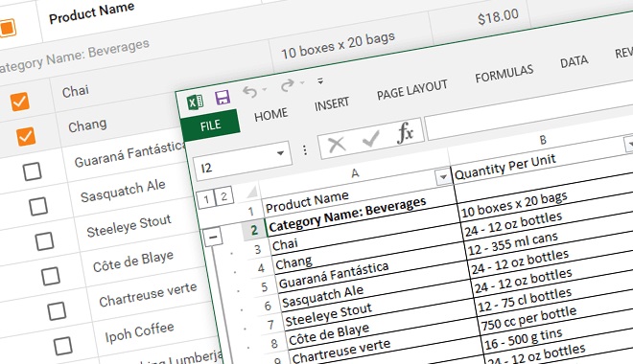
Task: Collapse the Beverages group with minus button
Action: [x=213, y=237]
